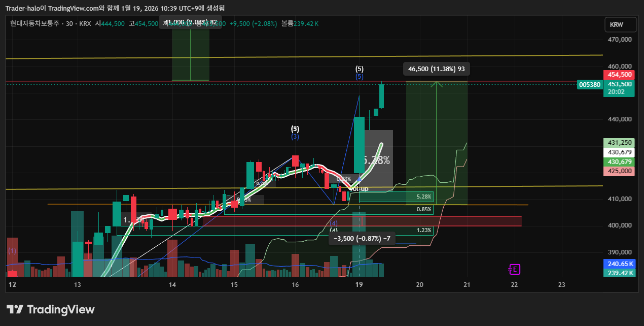Click the 440,000 price axis tick
Viewport: 644px width, 326px height.
coord(619,119)
